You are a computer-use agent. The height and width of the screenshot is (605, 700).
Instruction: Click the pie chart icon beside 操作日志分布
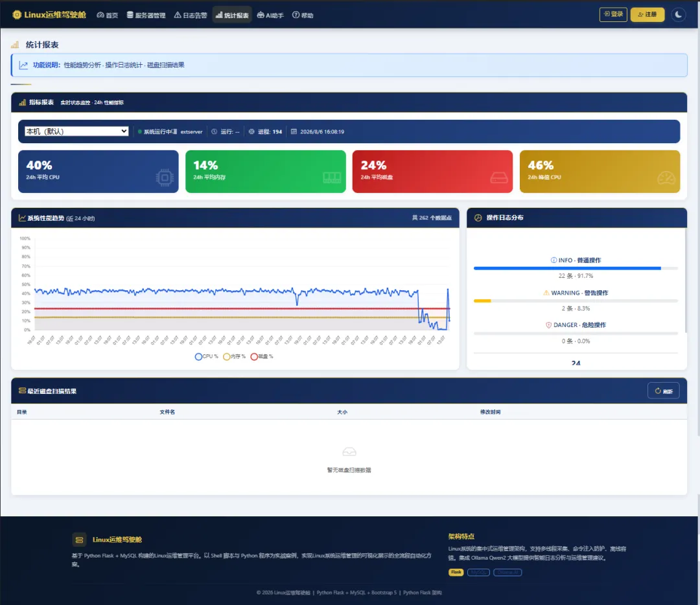[x=478, y=218]
